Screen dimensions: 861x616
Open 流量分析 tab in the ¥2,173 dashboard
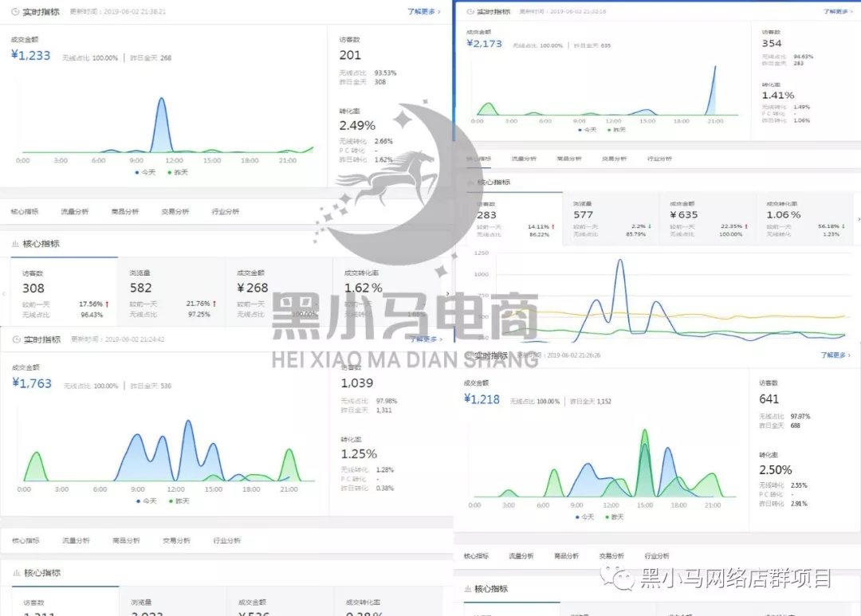(x=524, y=159)
